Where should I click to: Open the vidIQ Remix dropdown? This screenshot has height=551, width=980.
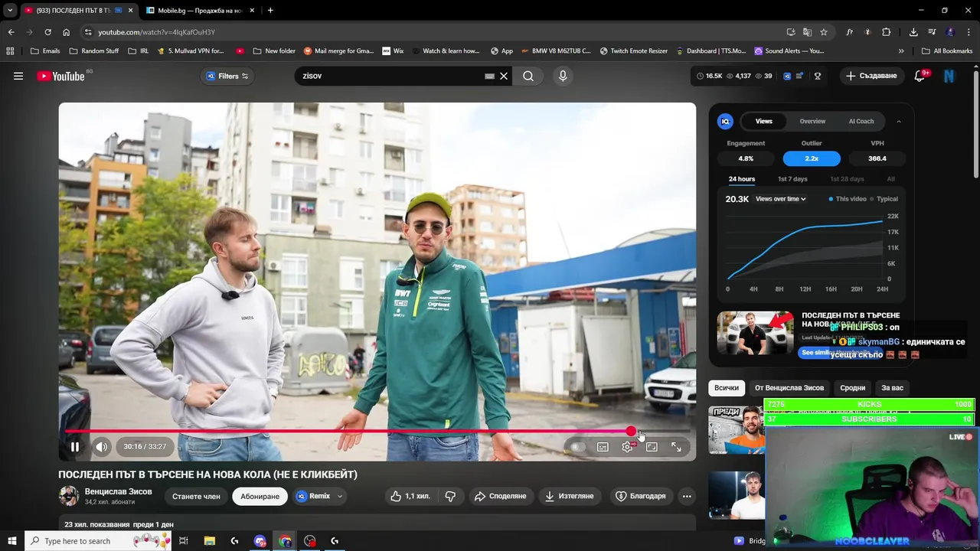click(320, 496)
